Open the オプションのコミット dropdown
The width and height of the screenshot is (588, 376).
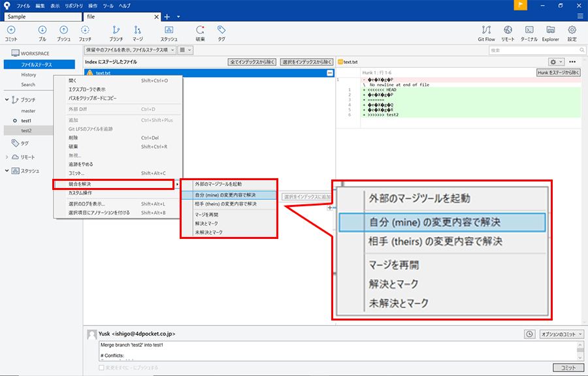coord(561,334)
